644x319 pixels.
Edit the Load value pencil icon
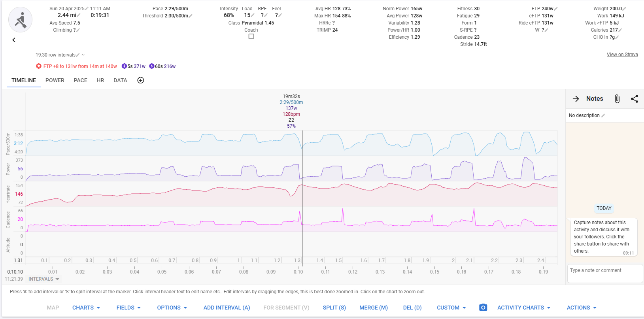click(253, 15)
